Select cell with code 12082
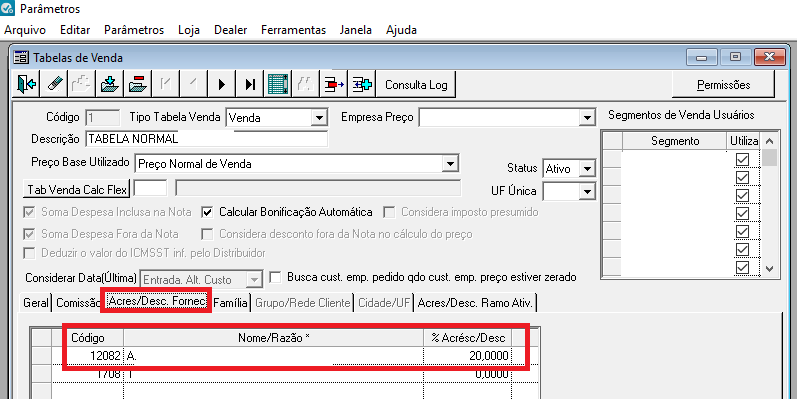The image size is (797, 399). pyautogui.click(x=88, y=356)
